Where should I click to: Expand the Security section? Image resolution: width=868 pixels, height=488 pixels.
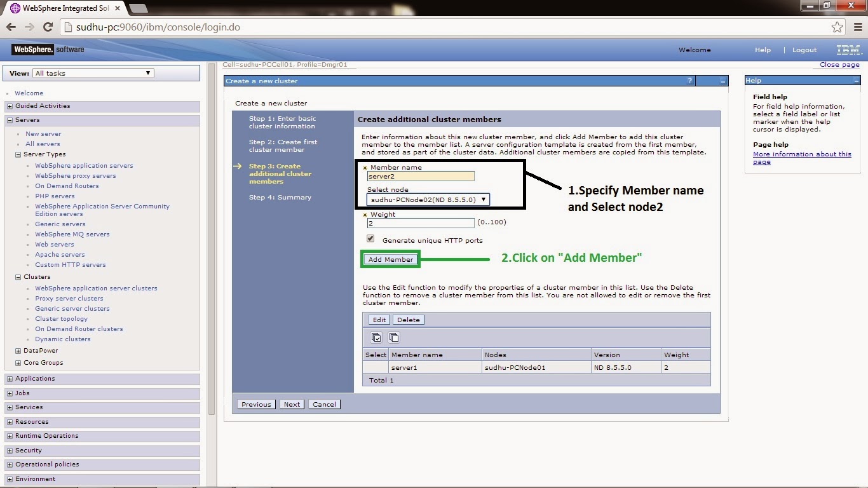click(x=10, y=451)
